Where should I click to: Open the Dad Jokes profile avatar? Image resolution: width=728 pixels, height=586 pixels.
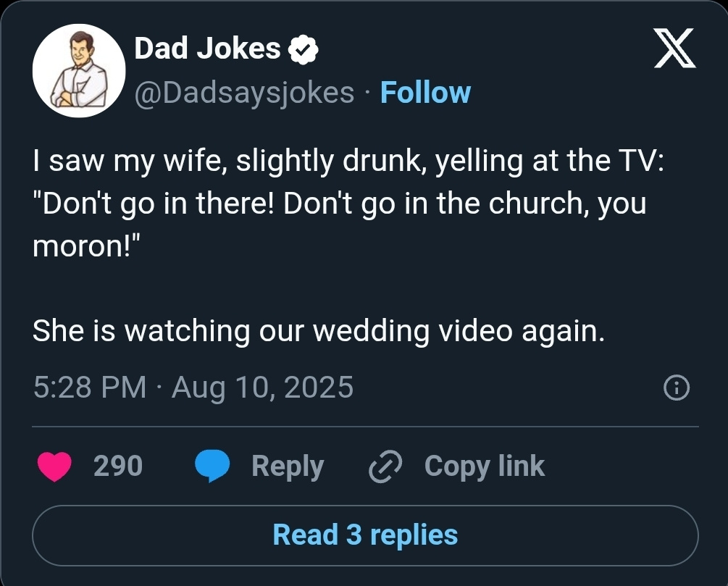click(x=80, y=70)
